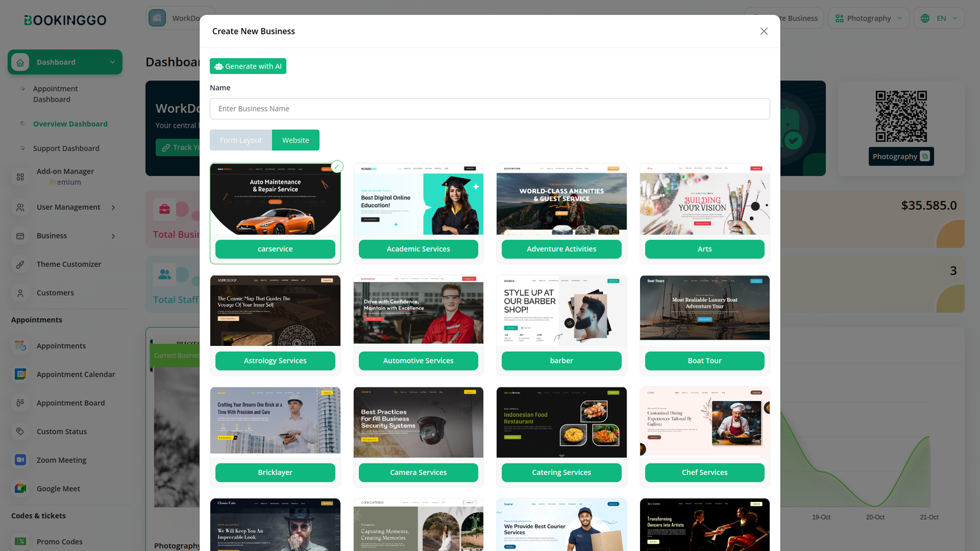980x551 pixels.
Task: Click the Custom Status tag icon
Action: tap(20, 432)
